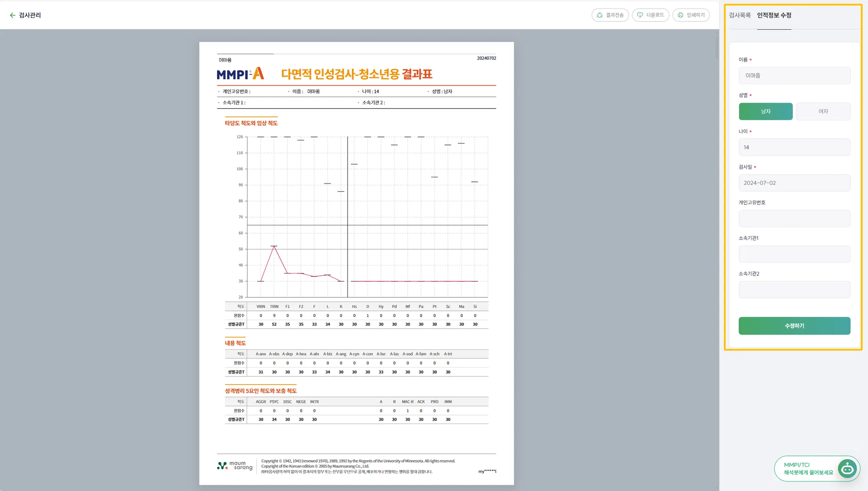Click the 결과전송 share icon
Screen dimensions: 868x491
coord(600,15)
